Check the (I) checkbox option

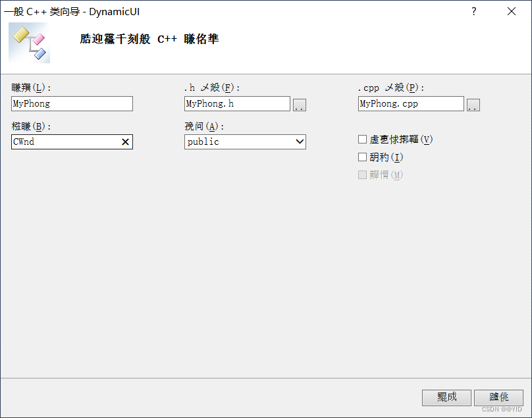(x=362, y=157)
